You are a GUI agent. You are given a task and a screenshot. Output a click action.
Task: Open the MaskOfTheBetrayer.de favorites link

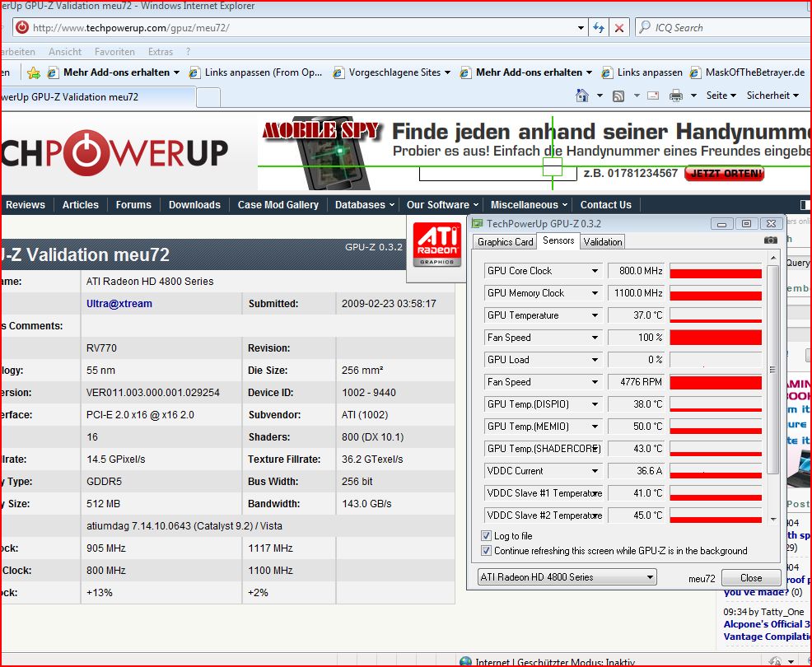tap(749, 72)
